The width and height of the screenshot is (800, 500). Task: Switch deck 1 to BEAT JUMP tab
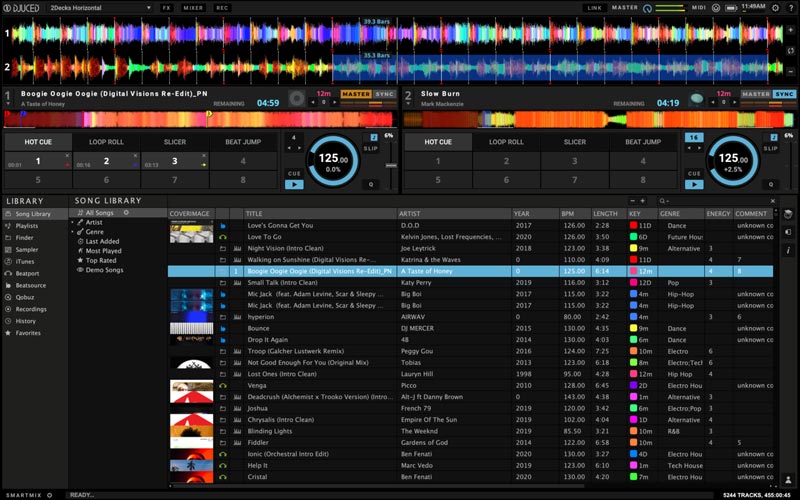(x=243, y=142)
